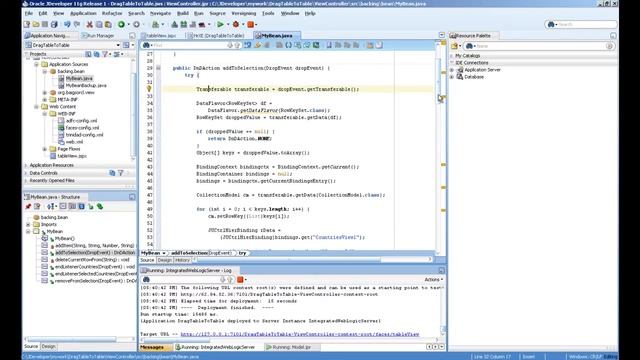The image size is (640, 360).
Task: Open the Versioning menu
Action: [244, 13]
